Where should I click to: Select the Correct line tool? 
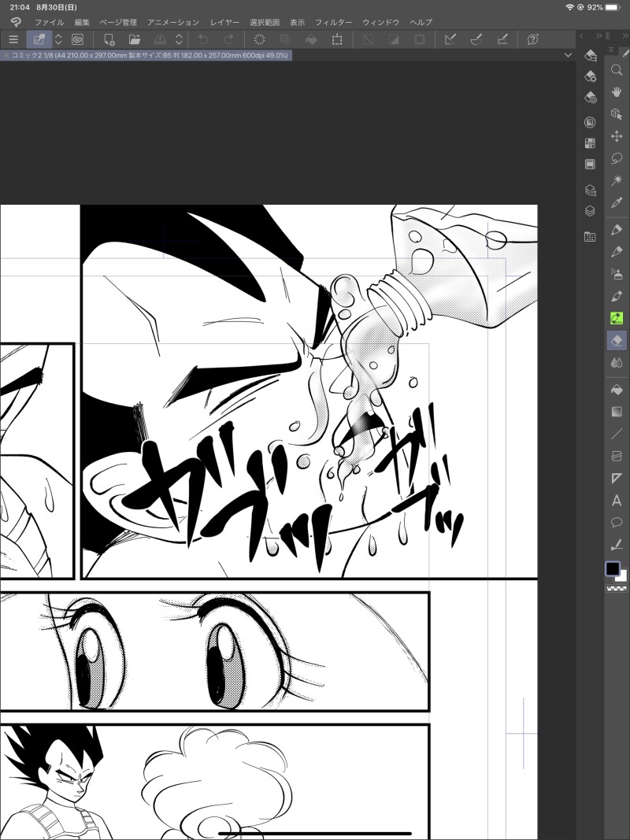point(616,545)
